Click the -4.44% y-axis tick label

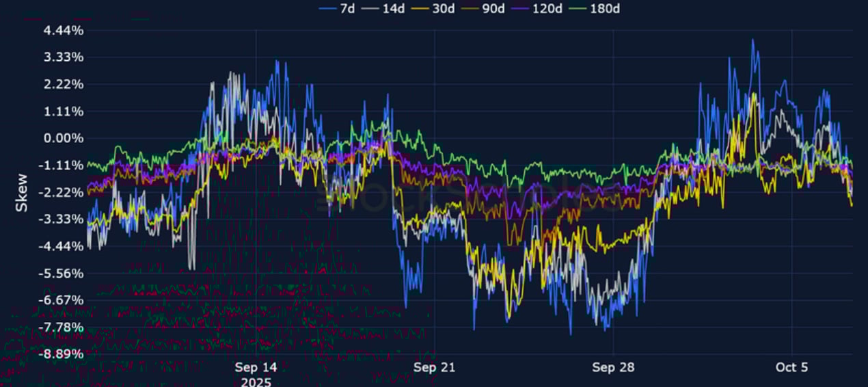(61, 246)
